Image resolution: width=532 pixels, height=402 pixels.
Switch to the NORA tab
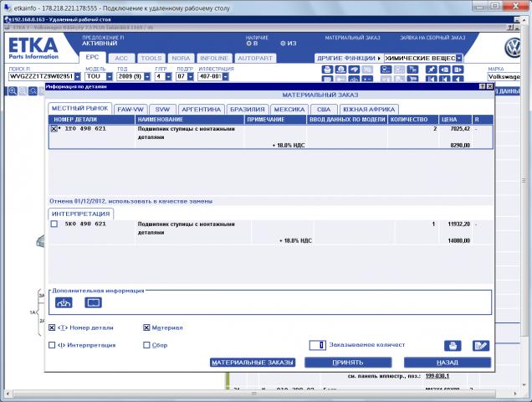pos(181,59)
